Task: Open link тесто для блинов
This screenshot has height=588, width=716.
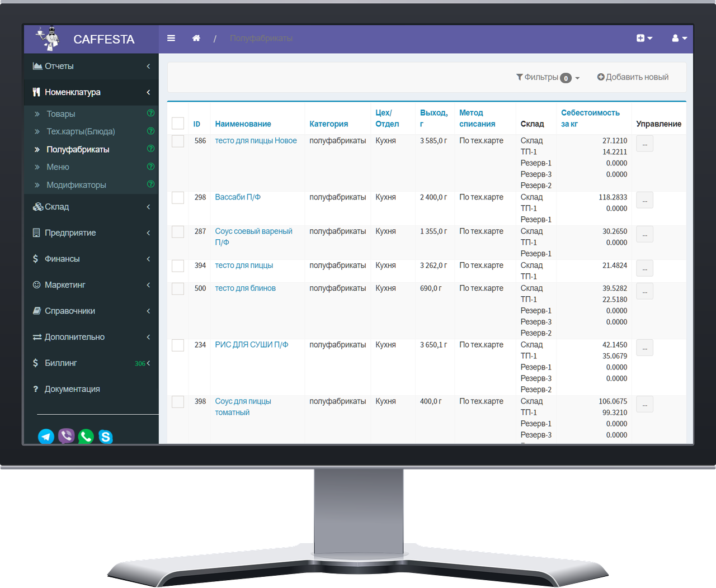Action: coord(245,288)
